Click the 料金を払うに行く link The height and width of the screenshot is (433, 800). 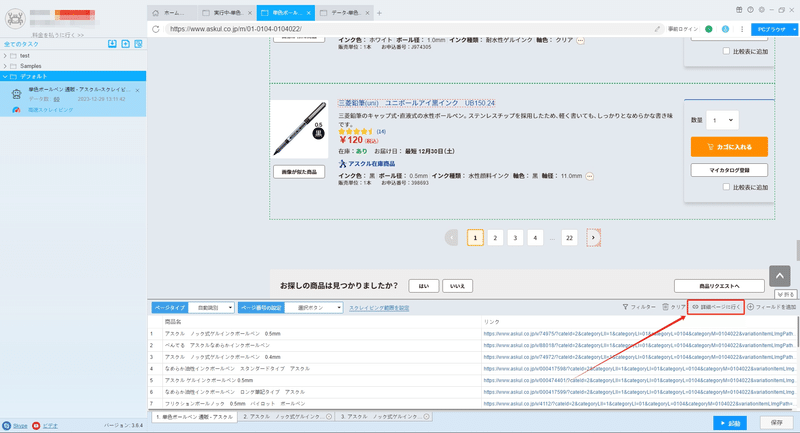[58, 35]
